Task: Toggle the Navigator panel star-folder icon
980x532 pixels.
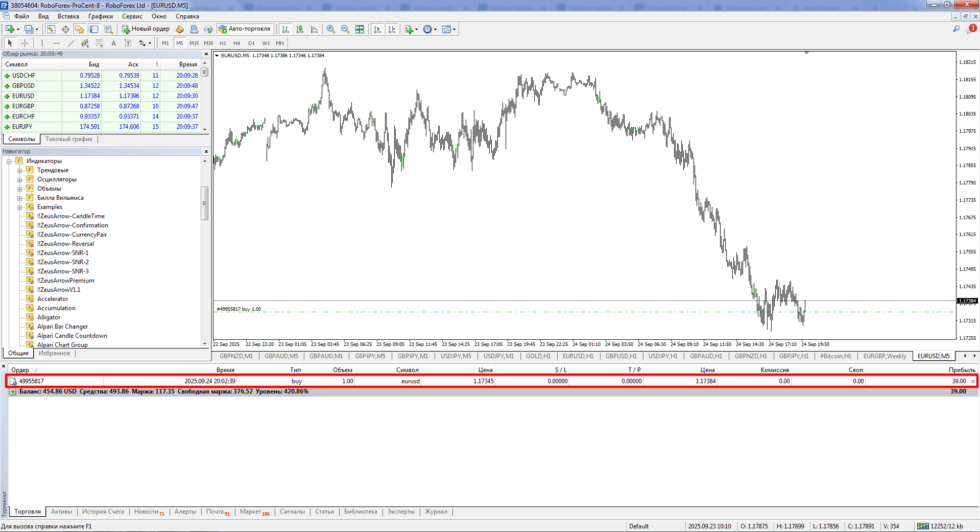Action: [80, 29]
